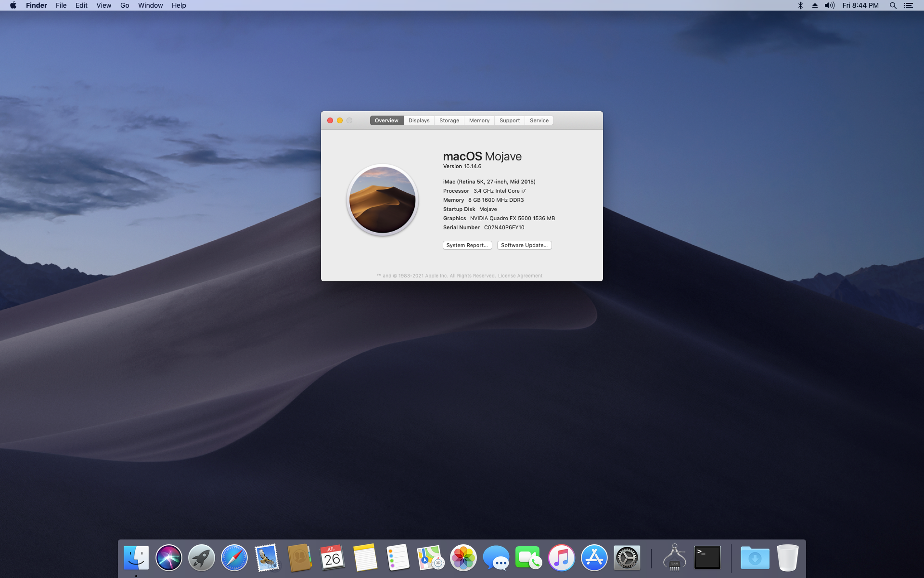Switch to the Storage tab
This screenshot has height=578, width=924.
pyautogui.click(x=449, y=120)
